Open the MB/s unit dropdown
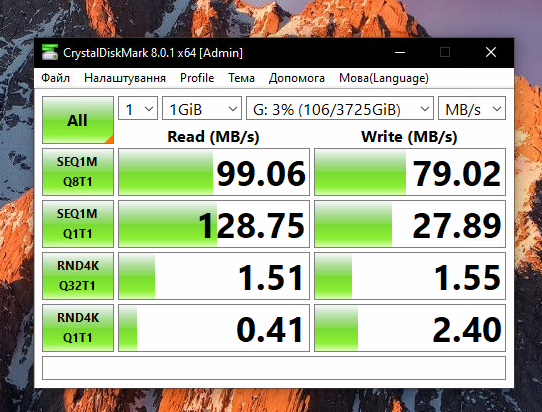The height and width of the screenshot is (412, 542). tap(472, 108)
